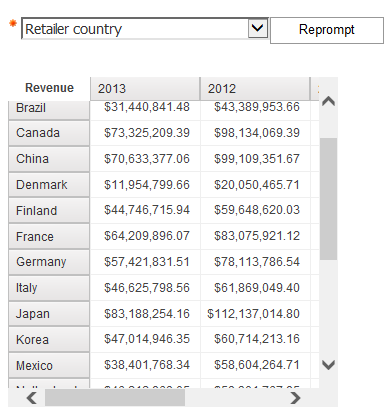Select the Denmark row header
389x412 pixels.
coord(49,185)
